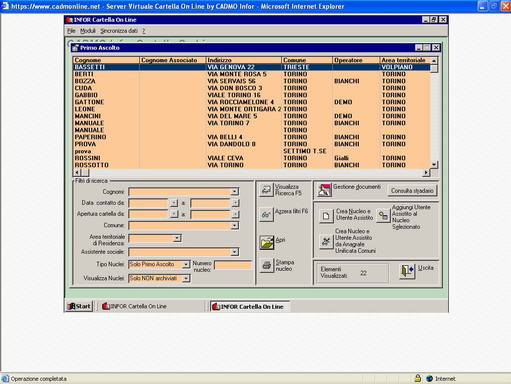Click Aggiungi Utente Assistito al Nucleo icon

pyautogui.click(x=383, y=216)
